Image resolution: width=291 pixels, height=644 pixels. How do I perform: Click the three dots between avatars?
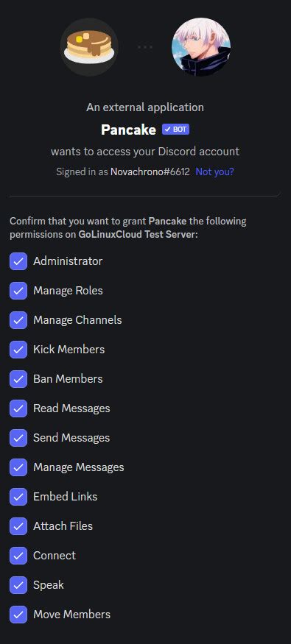pos(145,47)
